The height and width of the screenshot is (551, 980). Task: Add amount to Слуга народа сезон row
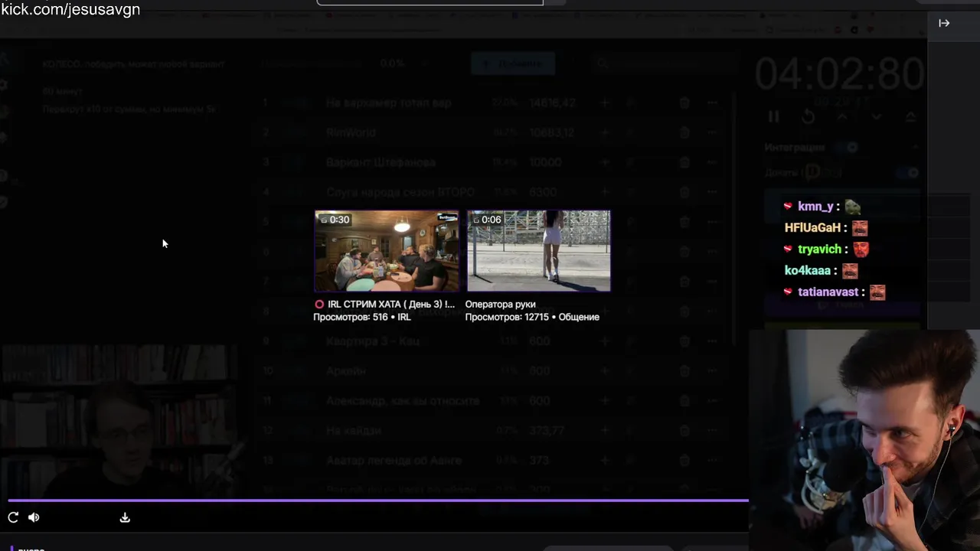(604, 192)
